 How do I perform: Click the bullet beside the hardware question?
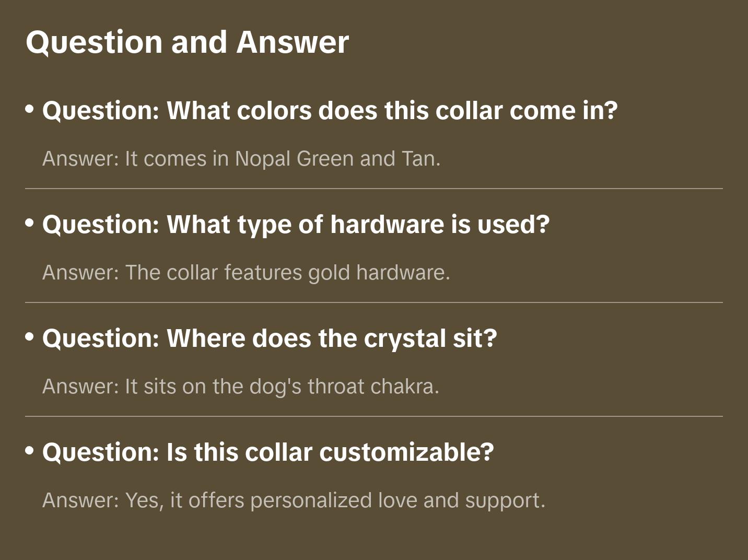(30, 223)
